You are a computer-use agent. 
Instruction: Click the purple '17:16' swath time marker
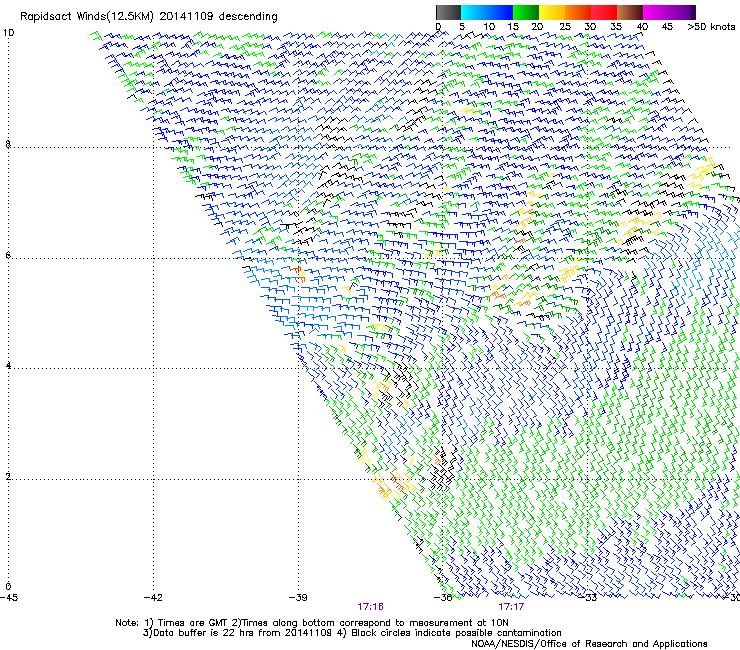click(370, 607)
